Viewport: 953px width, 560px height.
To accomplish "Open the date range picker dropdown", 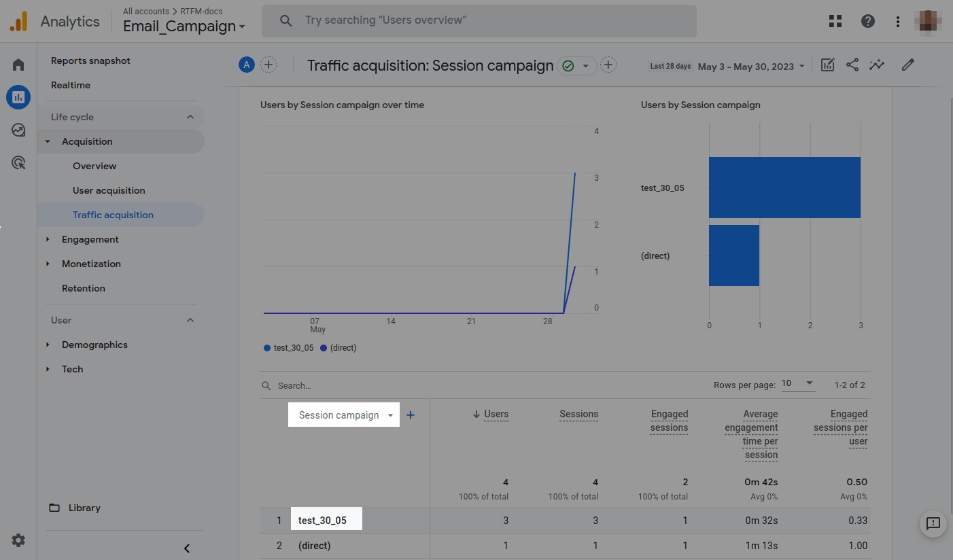I will (x=751, y=67).
